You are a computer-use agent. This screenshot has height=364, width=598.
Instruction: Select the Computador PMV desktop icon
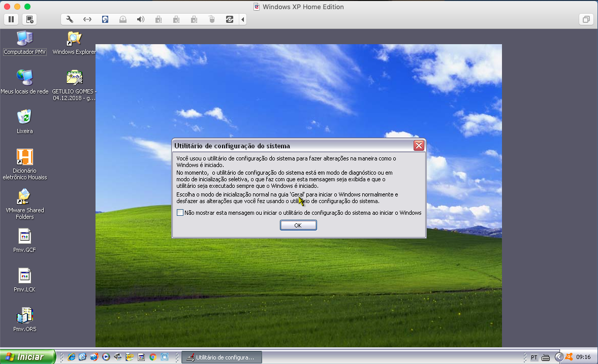25,43
